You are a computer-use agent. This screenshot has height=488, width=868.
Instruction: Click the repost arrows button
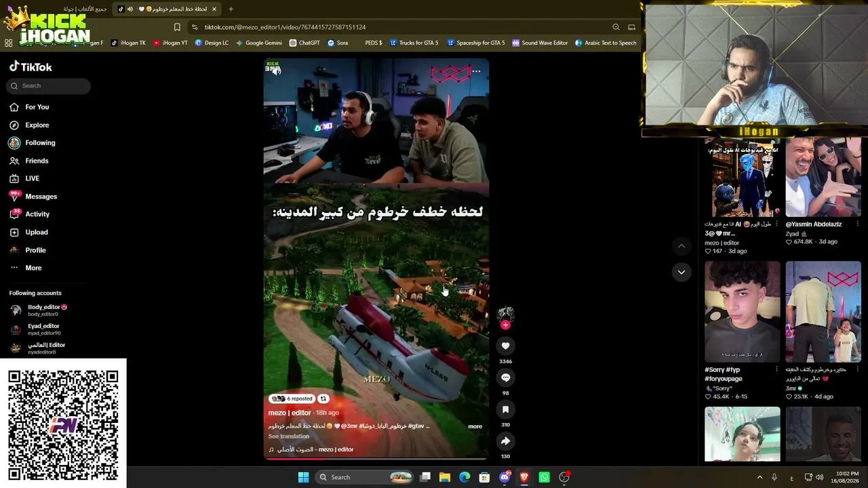[x=323, y=399]
